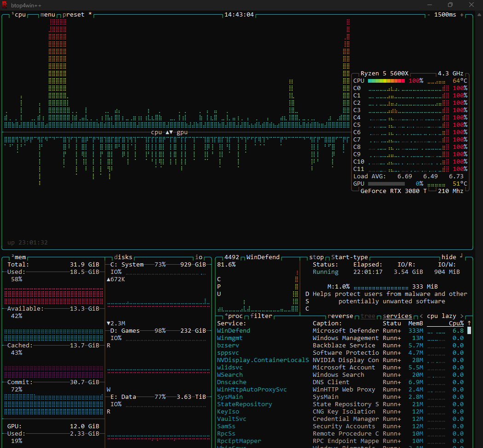Select the Dnscache service row
Image resolution: width=483 pixels, height=448 pixels.
[x=340, y=382]
